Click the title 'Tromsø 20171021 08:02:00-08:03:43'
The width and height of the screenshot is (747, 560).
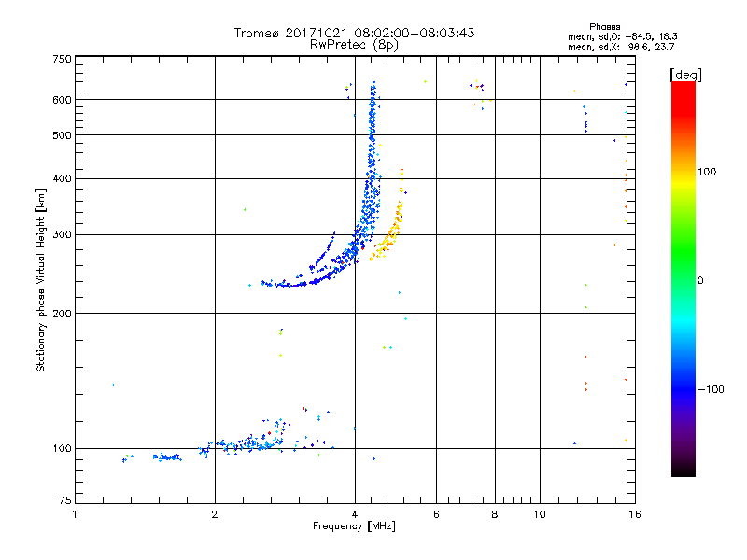354,33
